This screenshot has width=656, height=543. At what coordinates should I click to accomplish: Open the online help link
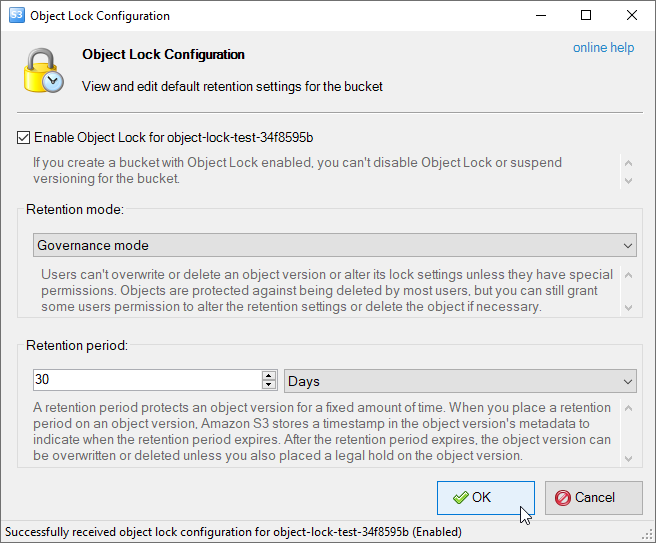(x=603, y=48)
